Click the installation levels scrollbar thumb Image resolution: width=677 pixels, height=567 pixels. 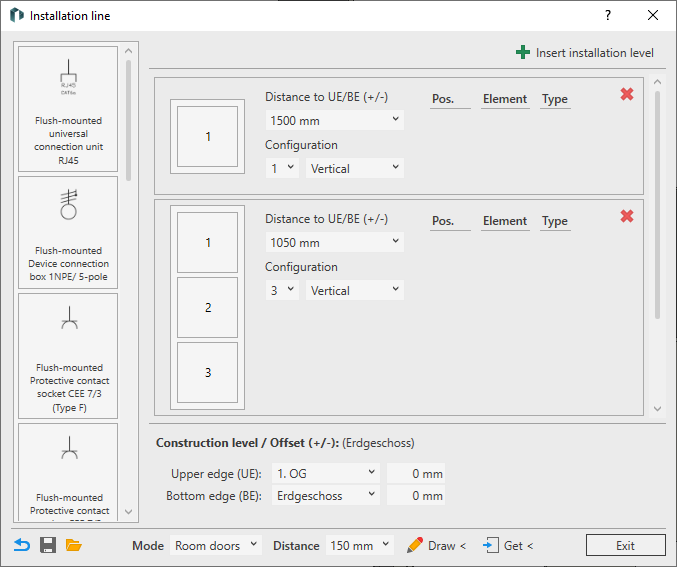pyautogui.click(x=658, y=204)
